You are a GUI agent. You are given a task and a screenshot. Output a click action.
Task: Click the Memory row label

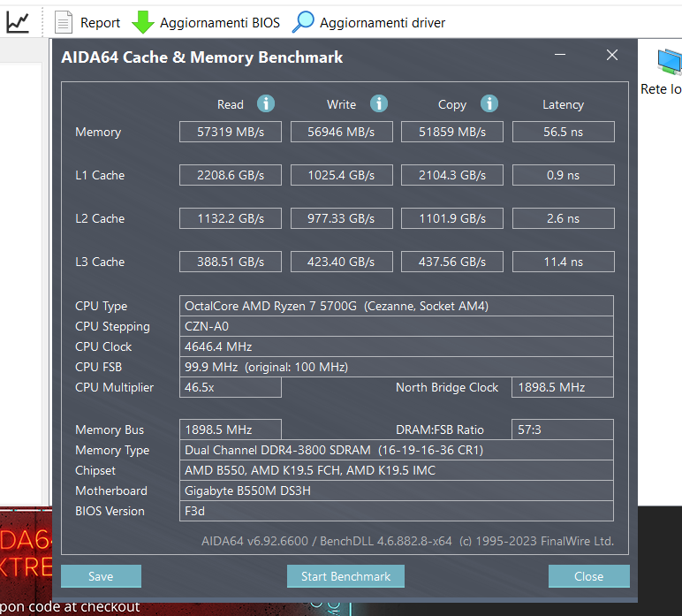tap(98, 133)
